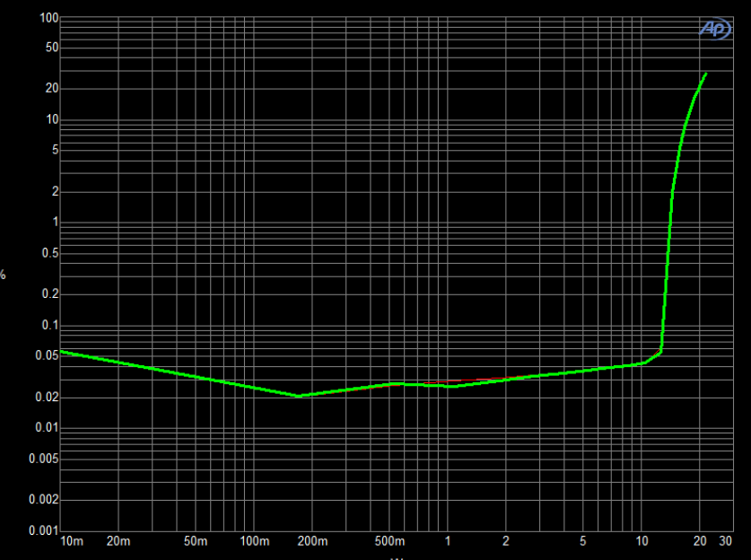Image resolution: width=751 pixels, height=560 pixels.
Task: Click the percent unit label beside the Y-axis
Action: point(4,275)
